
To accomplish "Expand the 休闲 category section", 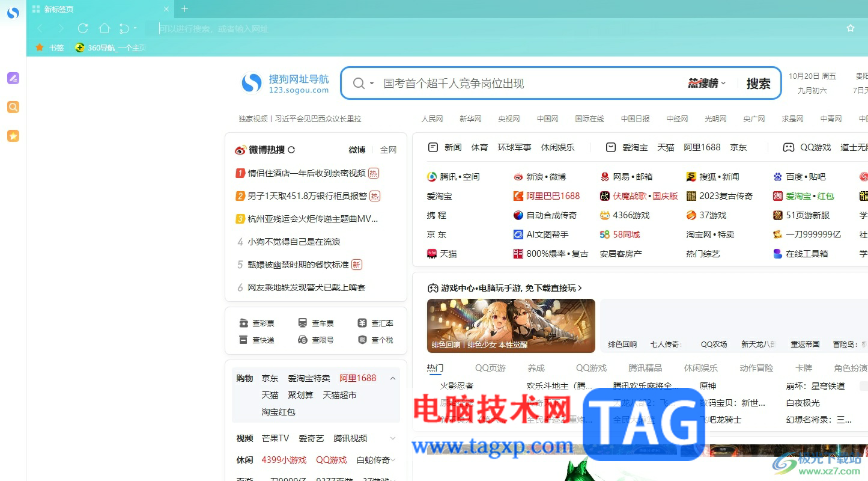I will pos(393,460).
